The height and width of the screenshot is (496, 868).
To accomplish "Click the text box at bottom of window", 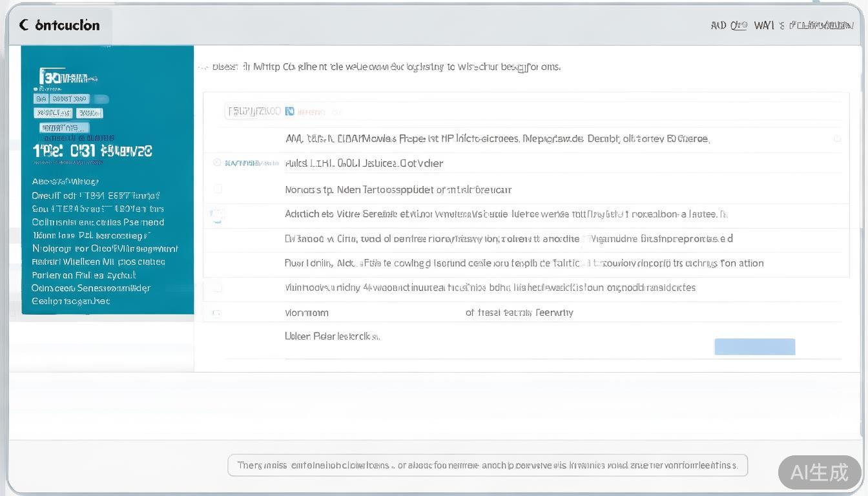I will click(x=487, y=465).
